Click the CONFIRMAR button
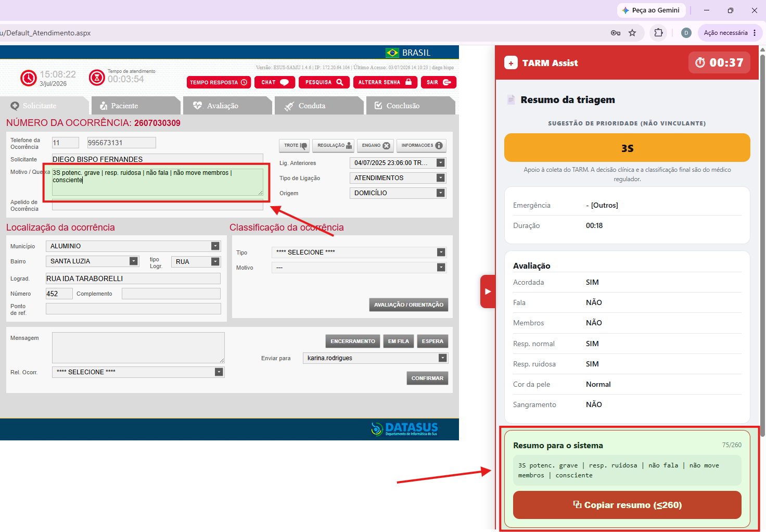Screen dimensions: 766x532 427,378
